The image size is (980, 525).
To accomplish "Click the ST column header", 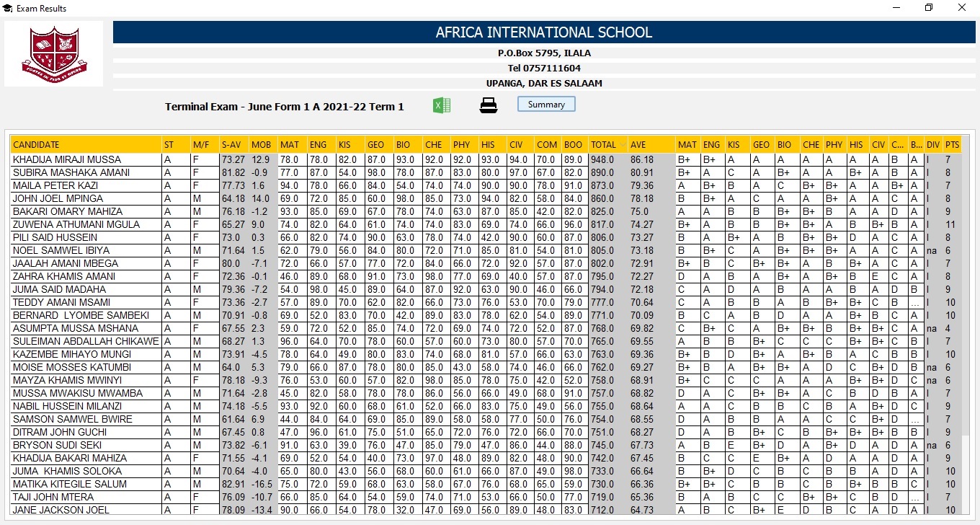I will tap(176, 144).
